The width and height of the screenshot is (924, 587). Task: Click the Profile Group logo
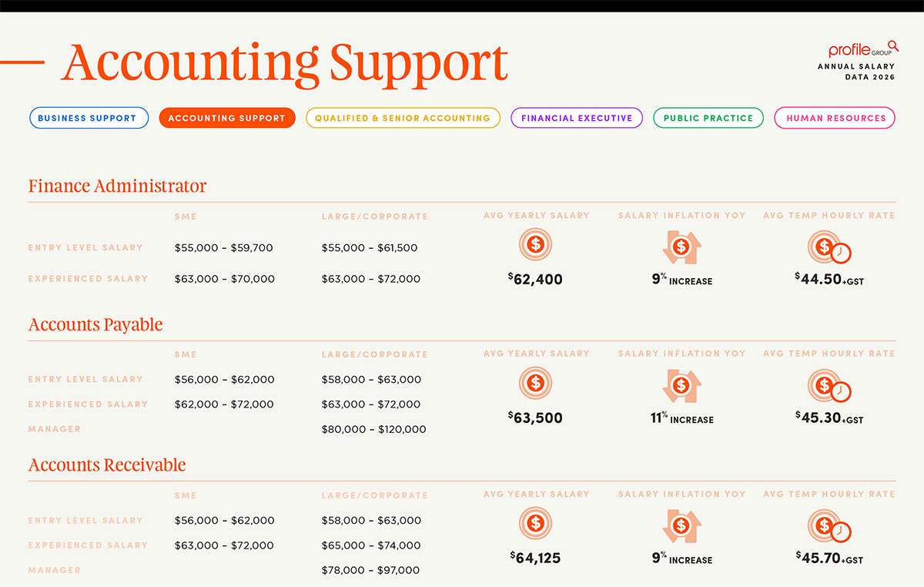pyautogui.click(x=862, y=50)
